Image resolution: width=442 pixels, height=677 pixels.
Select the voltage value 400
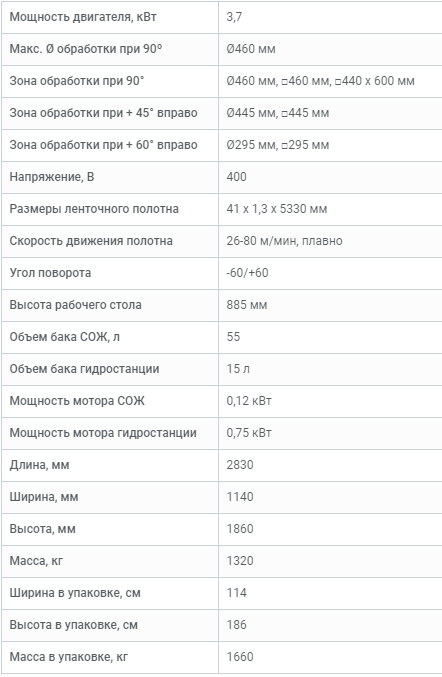237,177
